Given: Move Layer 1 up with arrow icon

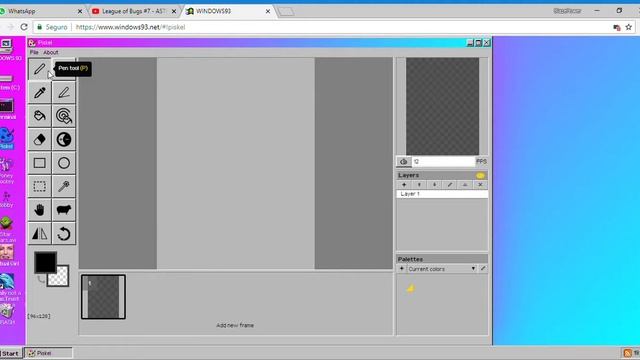Looking at the screenshot, I should pos(419,185).
